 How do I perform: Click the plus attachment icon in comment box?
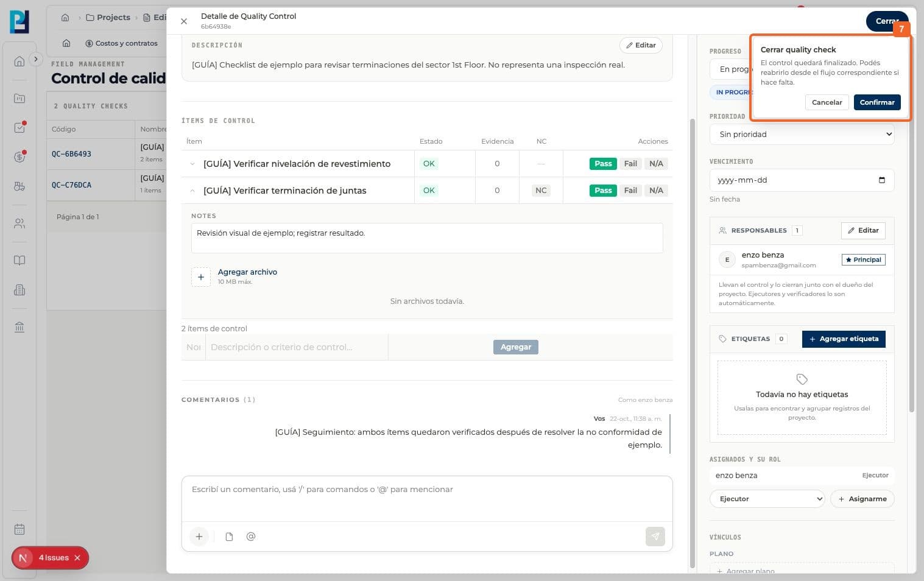tap(199, 537)
